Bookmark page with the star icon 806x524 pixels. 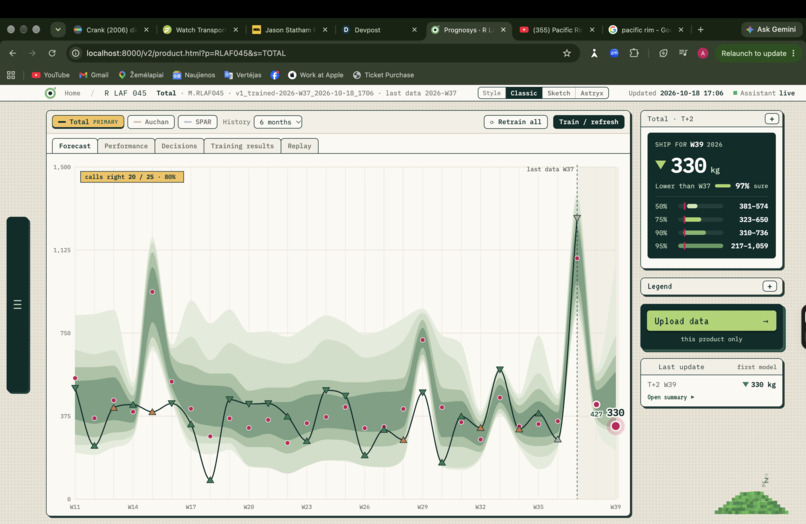coord(566,53)
